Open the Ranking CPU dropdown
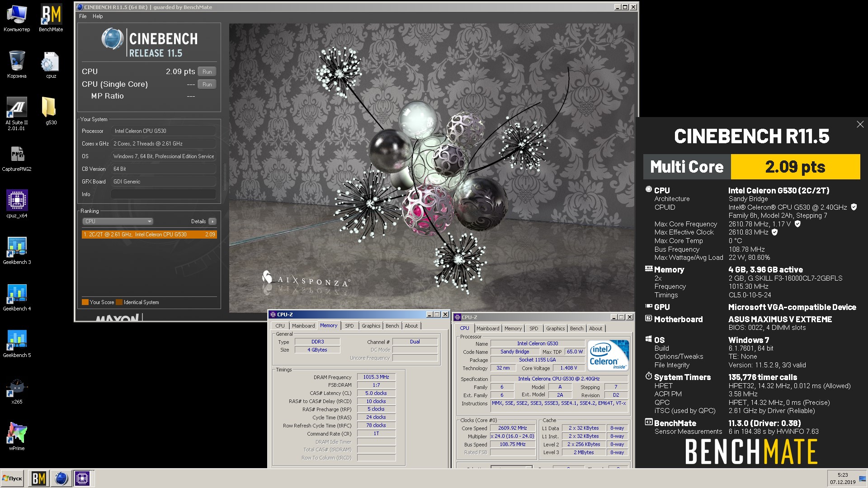The image size is (868, 488). [x=118, y=221]
